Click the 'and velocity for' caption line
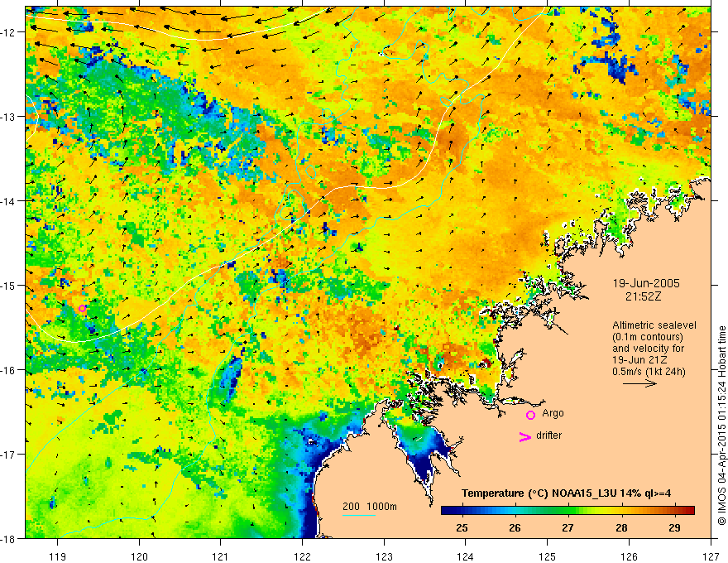728x563 pixels. pos(648,348)
